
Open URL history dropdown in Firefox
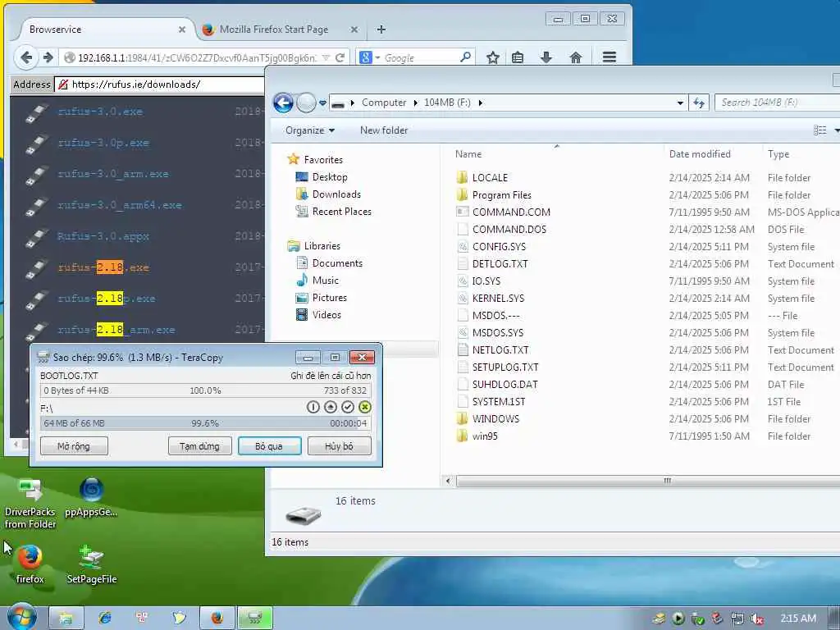tap(326, 57)
